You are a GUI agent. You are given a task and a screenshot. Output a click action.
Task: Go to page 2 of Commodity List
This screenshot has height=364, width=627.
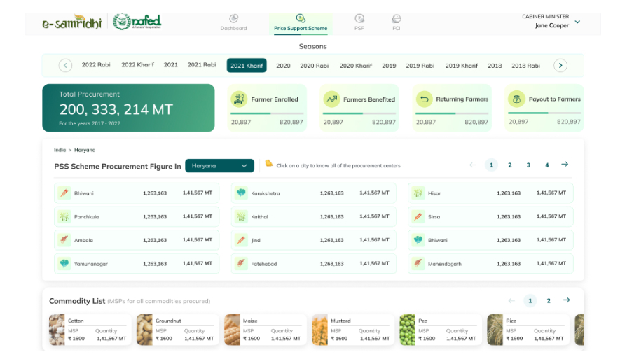click(x=549, y=301)
